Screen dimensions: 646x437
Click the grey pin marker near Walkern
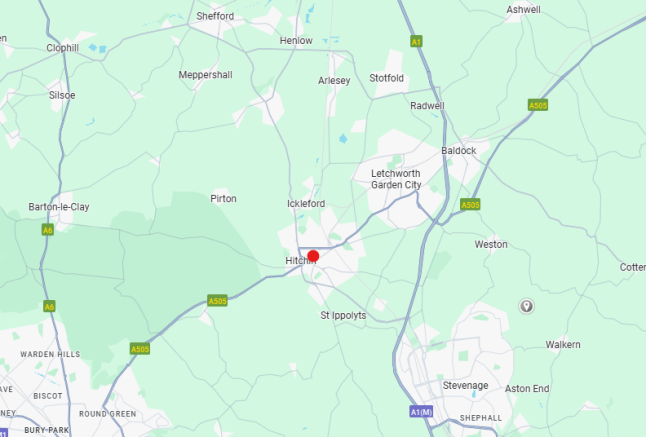526,306
